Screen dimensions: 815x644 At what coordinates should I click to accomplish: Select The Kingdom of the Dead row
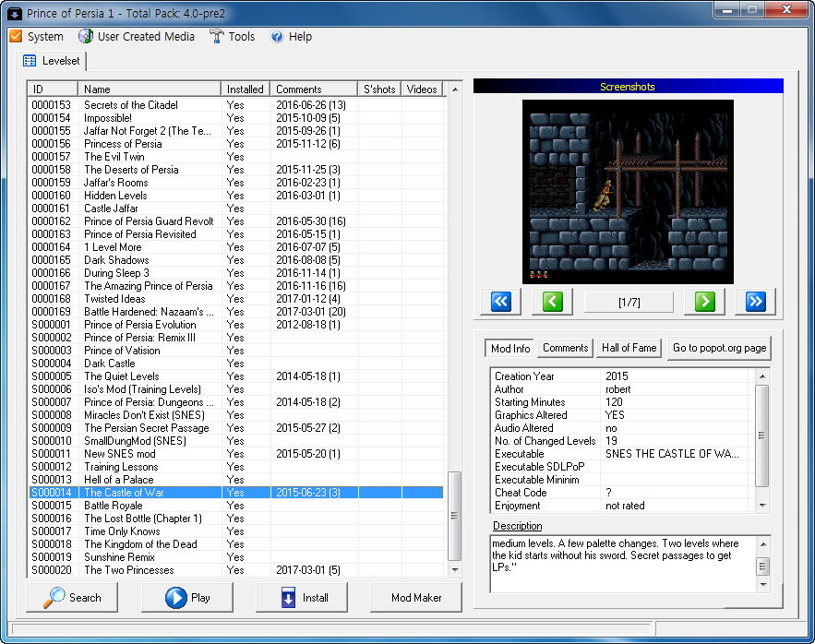click(x=236, y=544)
